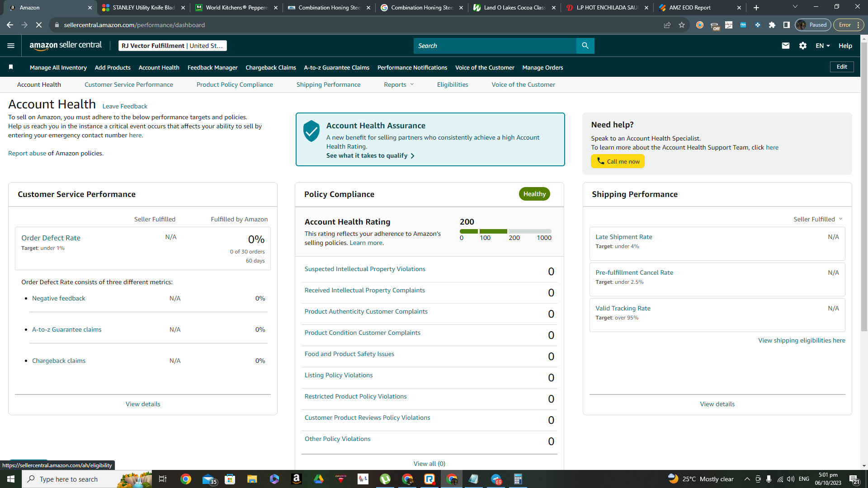Switch to LP HOT ENCHILADA SAUCE tab

point(607,8)
